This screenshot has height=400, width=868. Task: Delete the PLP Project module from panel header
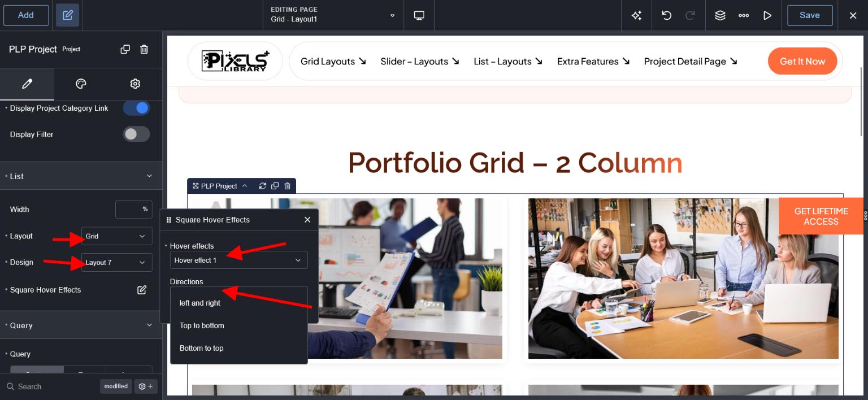(x=144, y=49)
